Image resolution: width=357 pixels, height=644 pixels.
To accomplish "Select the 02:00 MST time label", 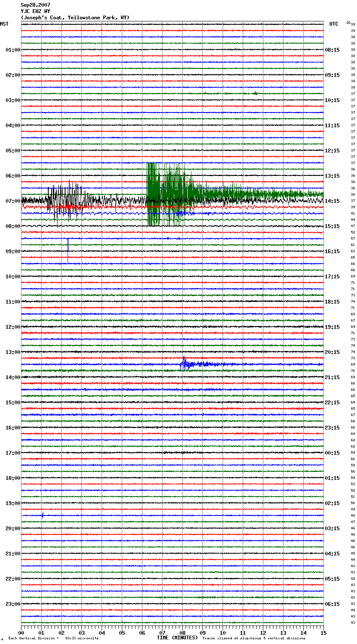I will [x=13, y=75].
